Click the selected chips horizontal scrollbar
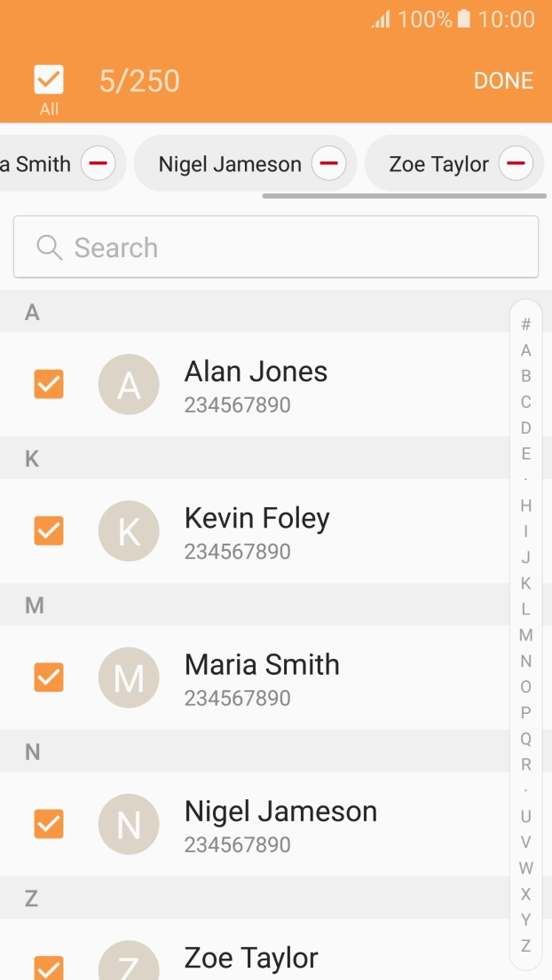This screenshot has height=980, width=552. [403, 196]
